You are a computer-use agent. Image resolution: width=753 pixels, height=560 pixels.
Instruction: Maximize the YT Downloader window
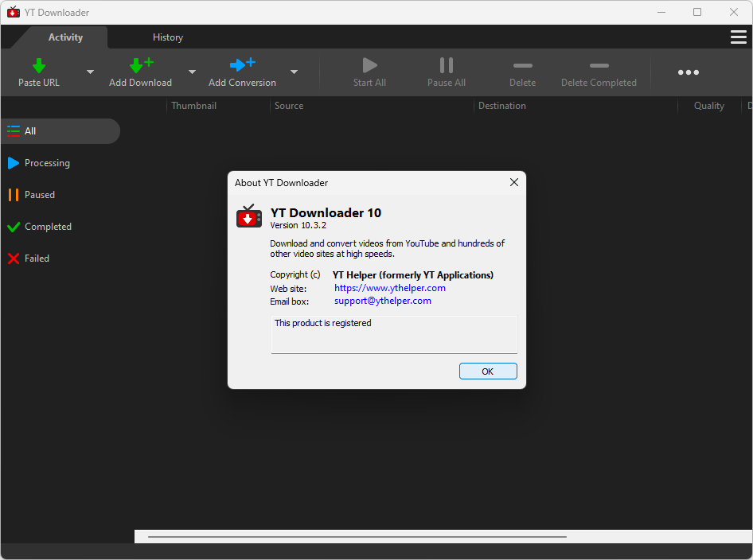[697, 12]
